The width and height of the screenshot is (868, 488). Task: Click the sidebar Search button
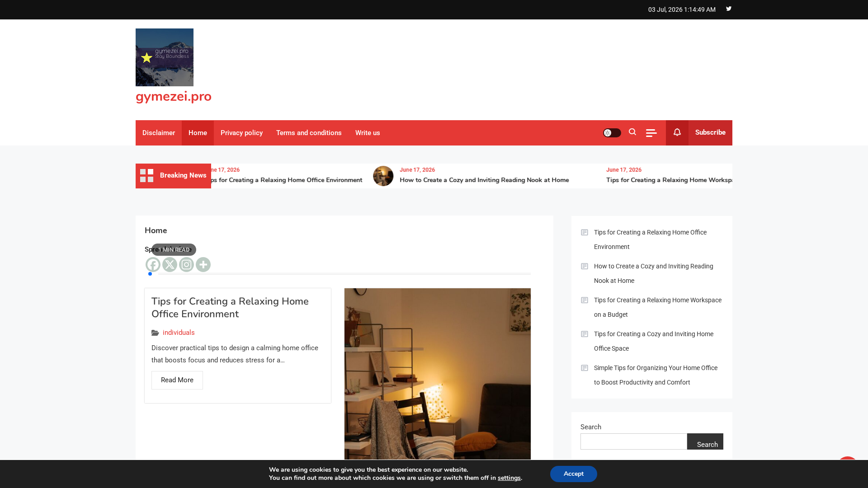coord(705,442)
